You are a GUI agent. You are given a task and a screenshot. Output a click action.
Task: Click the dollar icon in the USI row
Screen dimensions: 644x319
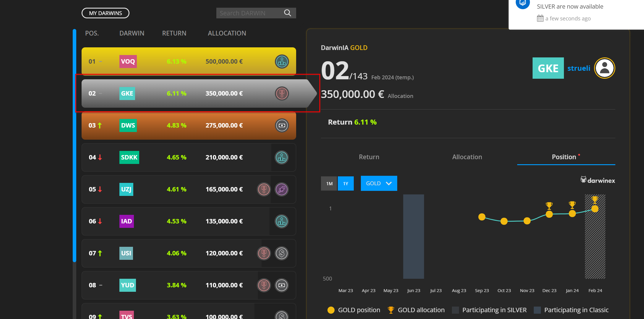click(x=282, y=253)
